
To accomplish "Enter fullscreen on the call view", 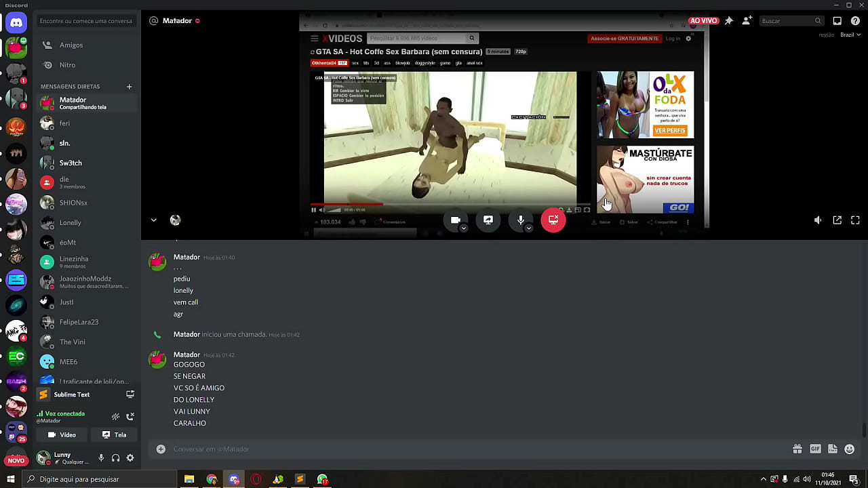I will tap(855, 220).
